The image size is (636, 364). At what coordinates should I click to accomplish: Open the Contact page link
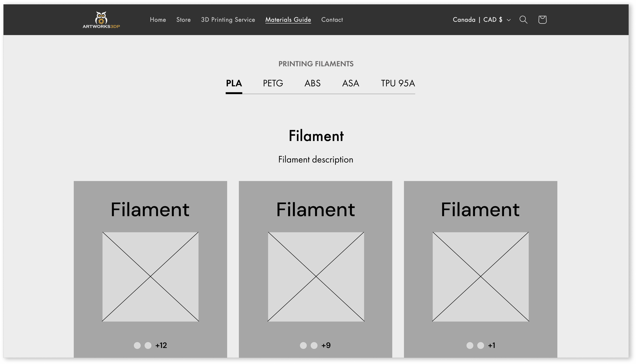(x=332, y=20)
